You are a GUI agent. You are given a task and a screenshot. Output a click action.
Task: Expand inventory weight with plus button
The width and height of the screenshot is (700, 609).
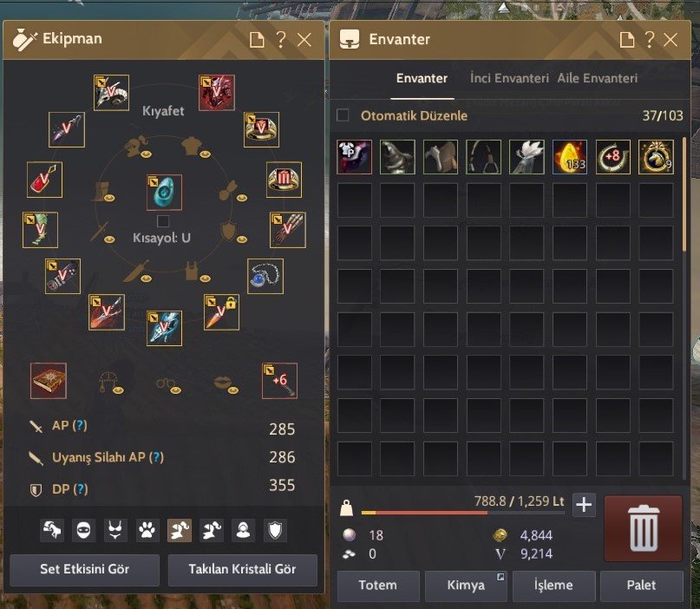(x=584, y=505)
